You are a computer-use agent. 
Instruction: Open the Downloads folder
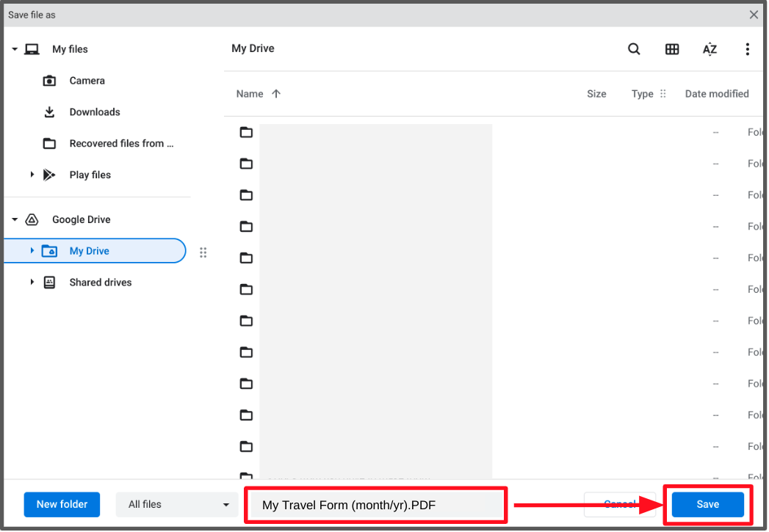tap(94, 112)
